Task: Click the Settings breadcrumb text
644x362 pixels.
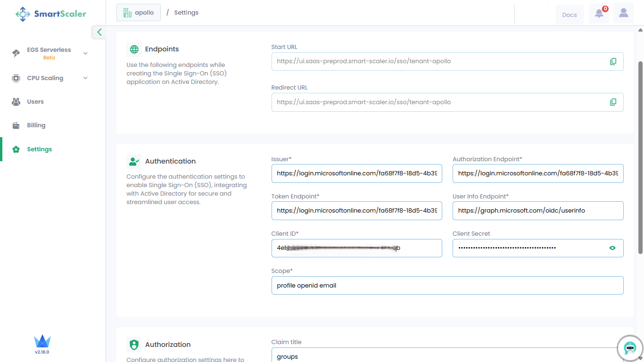Action: (186, 13)
